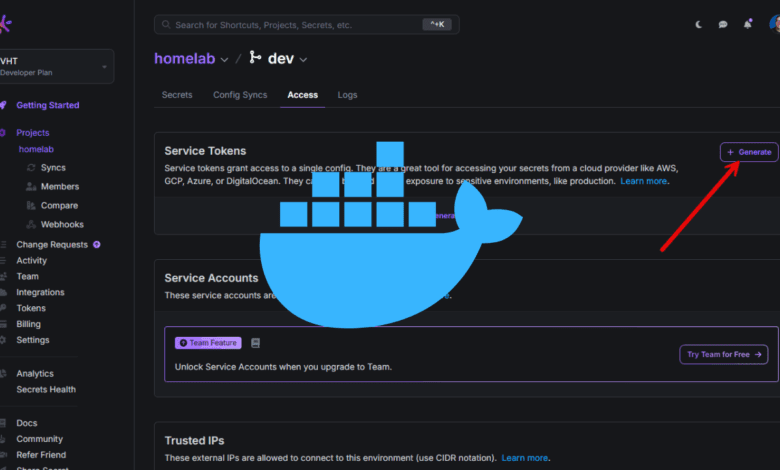Screen dimensions: 780x470
Task: Switch to the Config Syncs tab
Action: point(240,94)
